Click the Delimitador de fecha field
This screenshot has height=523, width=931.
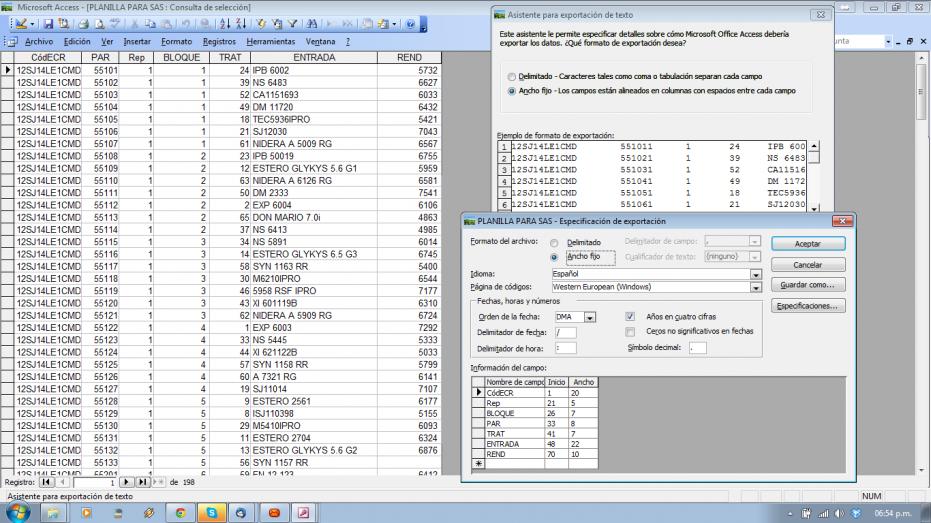coord(565,332)
